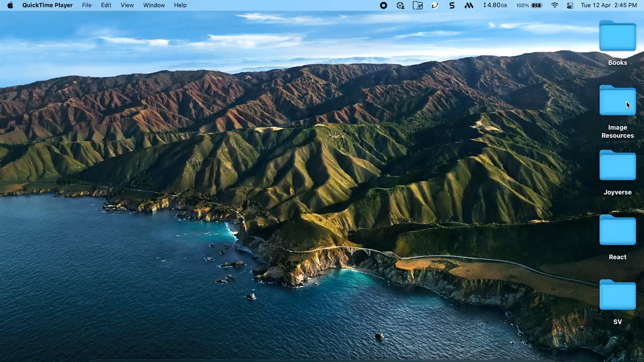Stop the screen recording in menu bar
The width and height of the screenshot is (644, 362).
(x=383, y=5)
